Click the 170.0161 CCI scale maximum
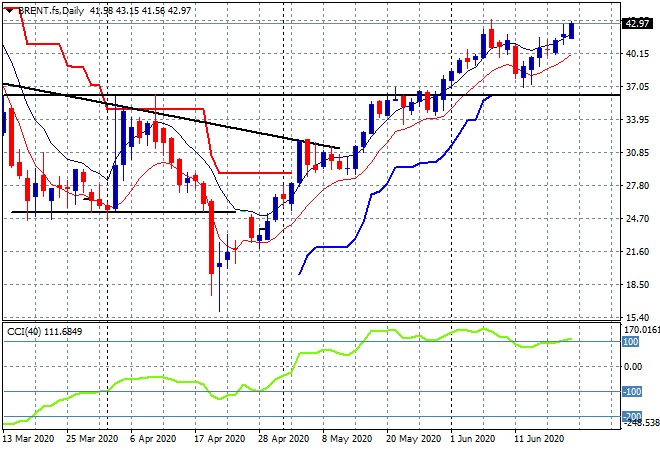The image size is (660, 450). (642, 330)
